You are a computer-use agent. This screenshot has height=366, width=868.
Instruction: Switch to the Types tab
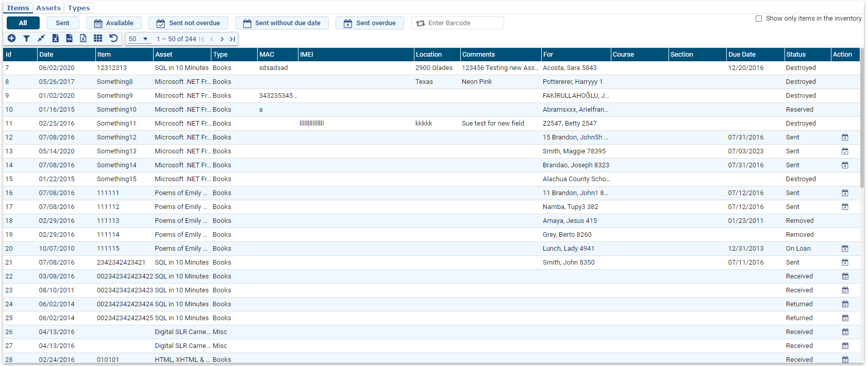(x=79, y=8)
